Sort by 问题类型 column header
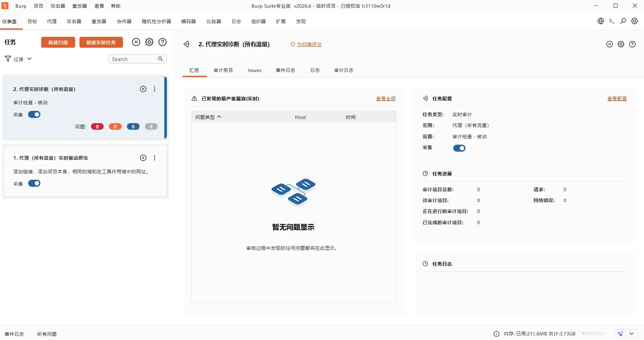 coord(242,117)
